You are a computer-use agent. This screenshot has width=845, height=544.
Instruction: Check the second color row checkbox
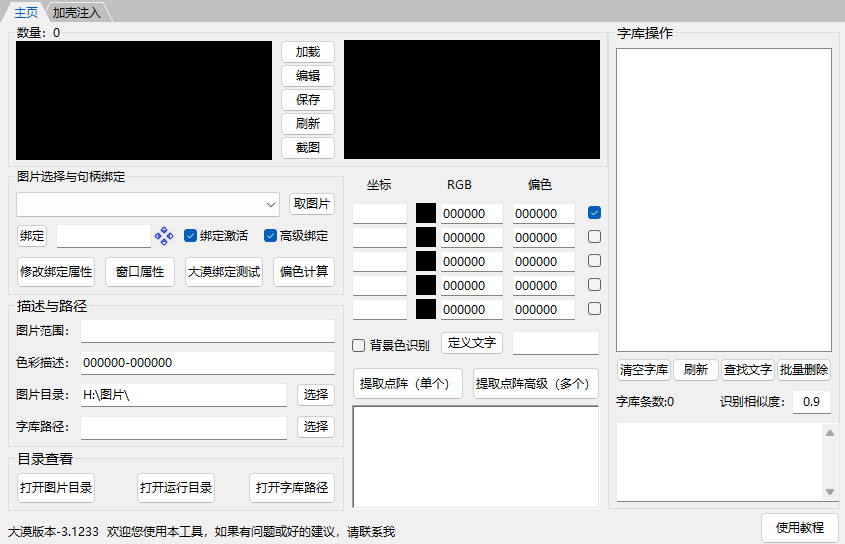point(594,237)
